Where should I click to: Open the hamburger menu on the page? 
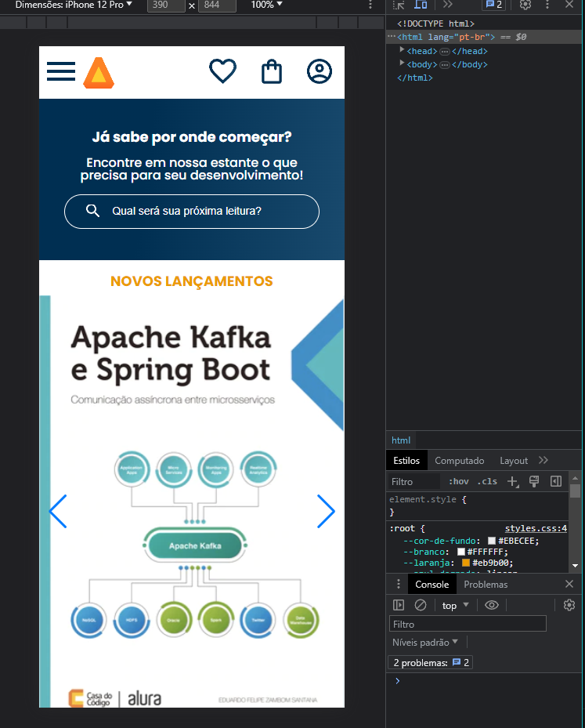pos(61,71)
